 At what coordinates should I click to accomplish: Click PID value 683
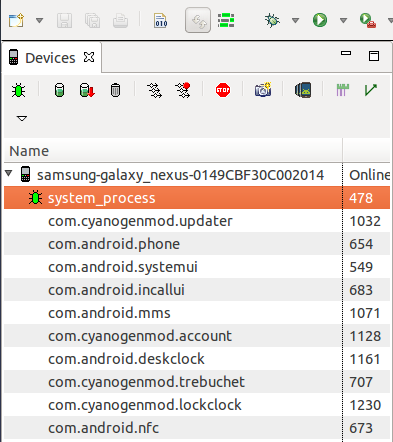coord(361,290)
